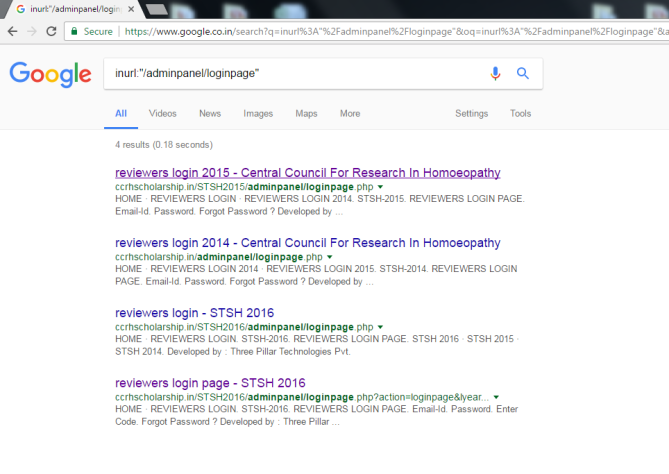Screen dimensions: 669x474
Task: Switch to the News tab
Action: pos(210,113)
